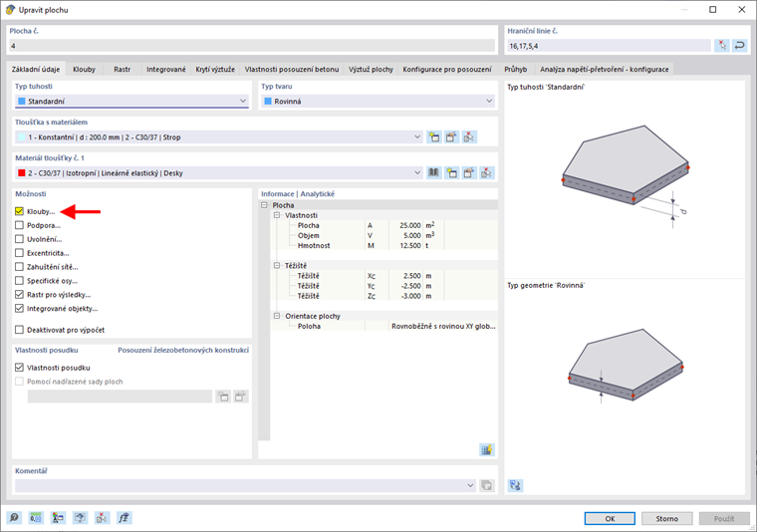Click the light blue thickness color swatch

click(x=21, y=137)
